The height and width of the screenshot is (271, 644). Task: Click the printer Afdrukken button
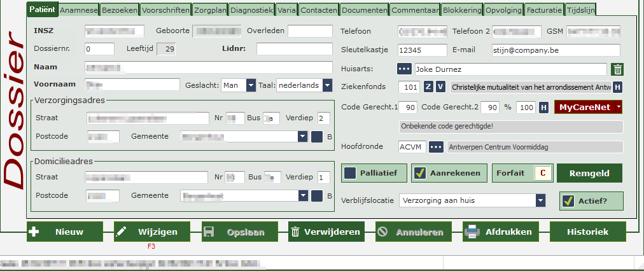point(498,232)
